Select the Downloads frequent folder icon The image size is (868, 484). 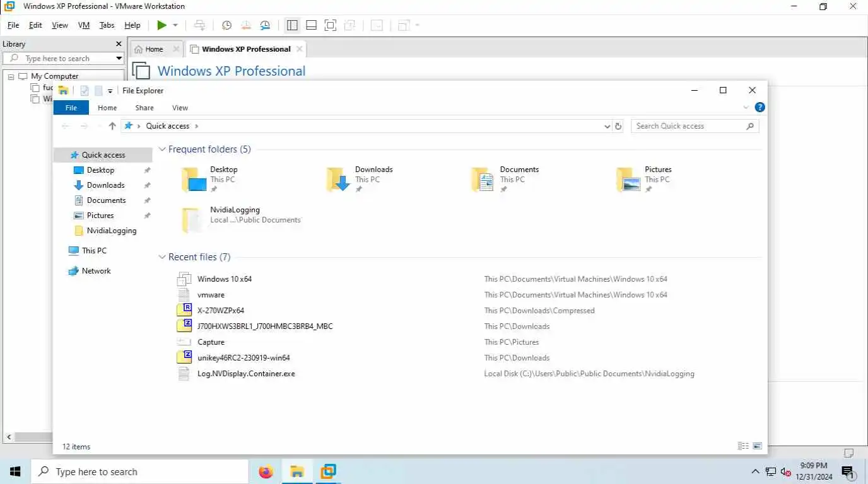(x=339, y=180)
